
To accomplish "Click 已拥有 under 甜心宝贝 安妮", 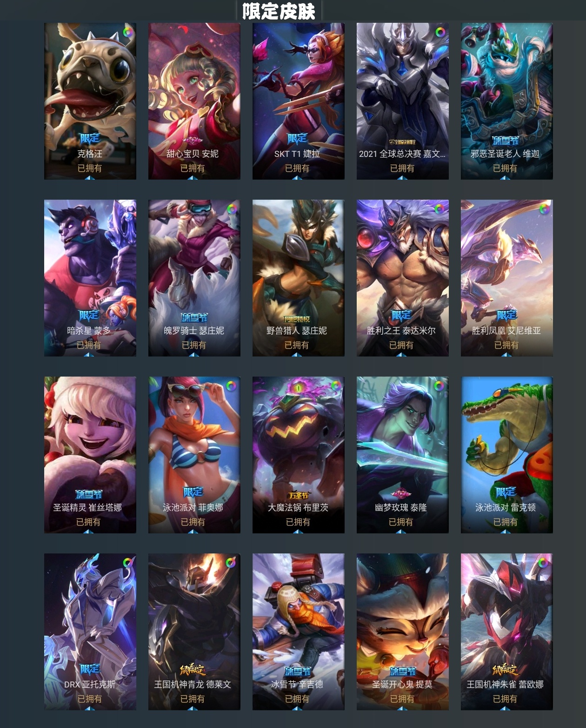I will [x=193, y=168].
